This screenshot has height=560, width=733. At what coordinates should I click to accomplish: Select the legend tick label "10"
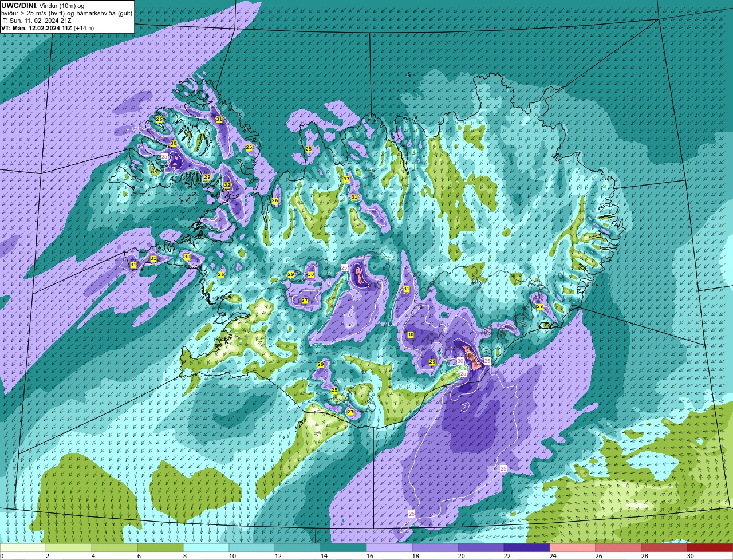coord(232,556)
